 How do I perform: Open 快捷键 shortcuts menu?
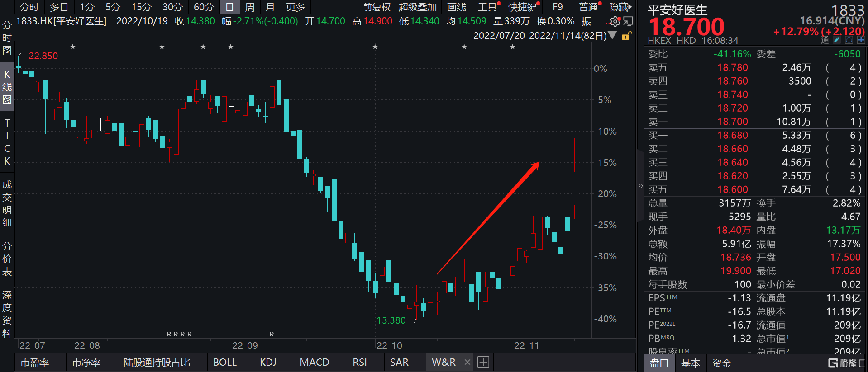point(523,7)
